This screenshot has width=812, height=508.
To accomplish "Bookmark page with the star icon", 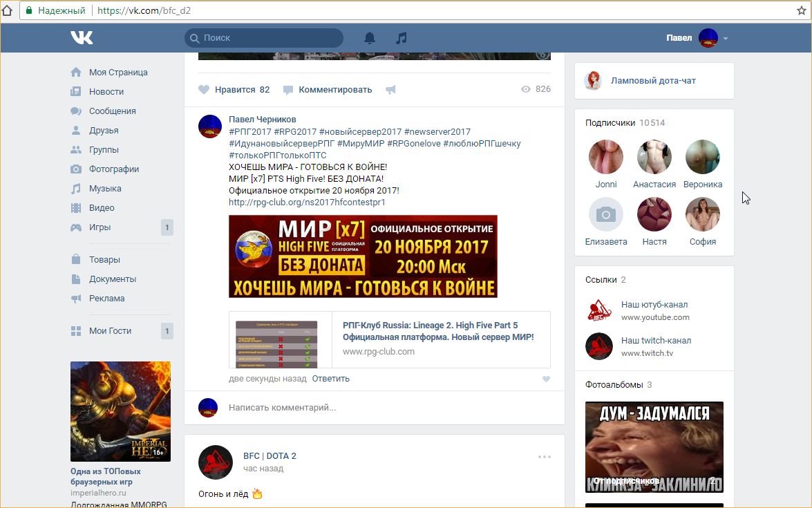I will 802,10.
